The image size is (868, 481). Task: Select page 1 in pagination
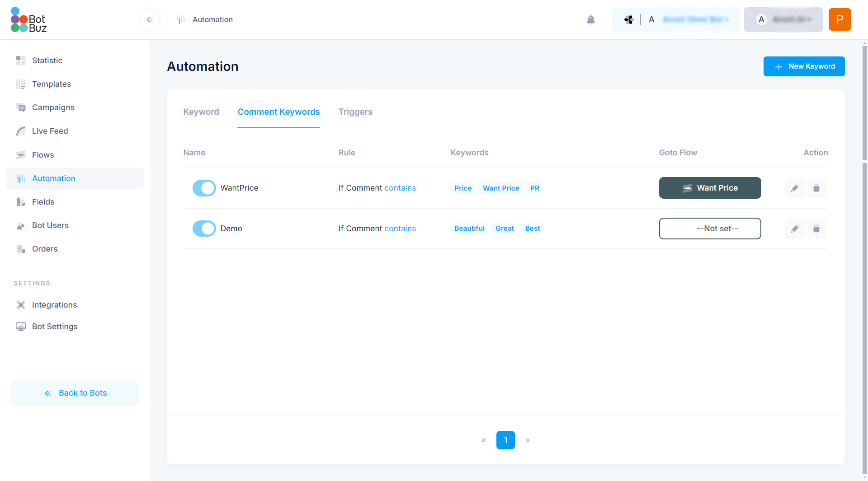pos(505,440)
